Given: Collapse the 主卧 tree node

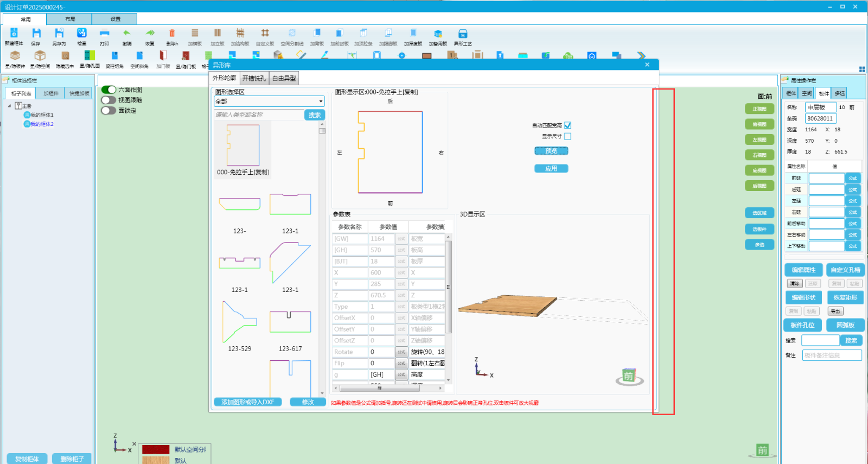Looking at the screenshot, I should point(9,106).
